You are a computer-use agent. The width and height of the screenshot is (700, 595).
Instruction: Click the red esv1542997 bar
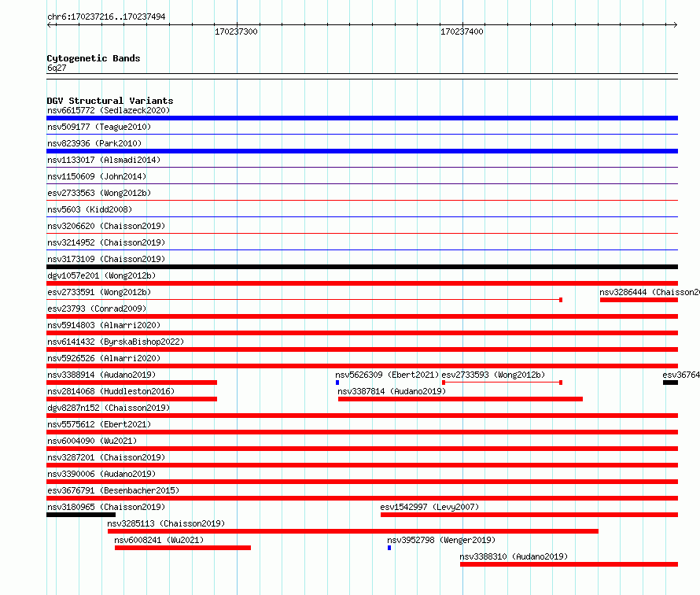pos(529,515)
